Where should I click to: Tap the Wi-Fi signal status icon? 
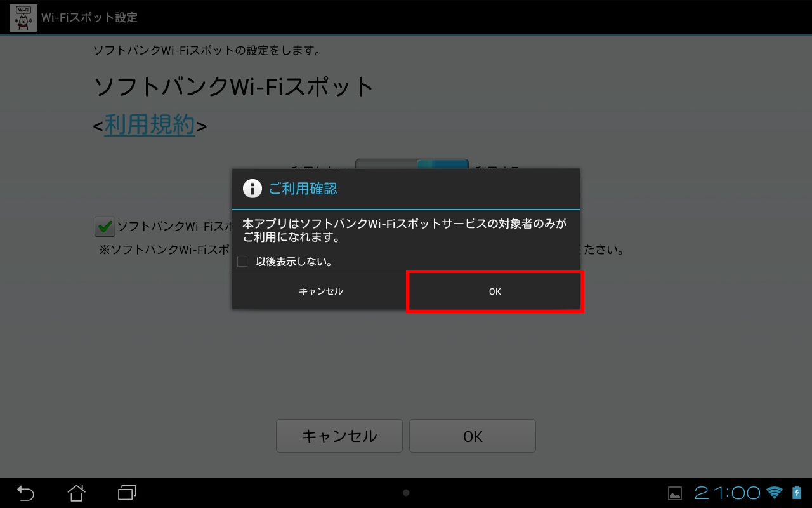pyautogui.click(x=775, y=493)
